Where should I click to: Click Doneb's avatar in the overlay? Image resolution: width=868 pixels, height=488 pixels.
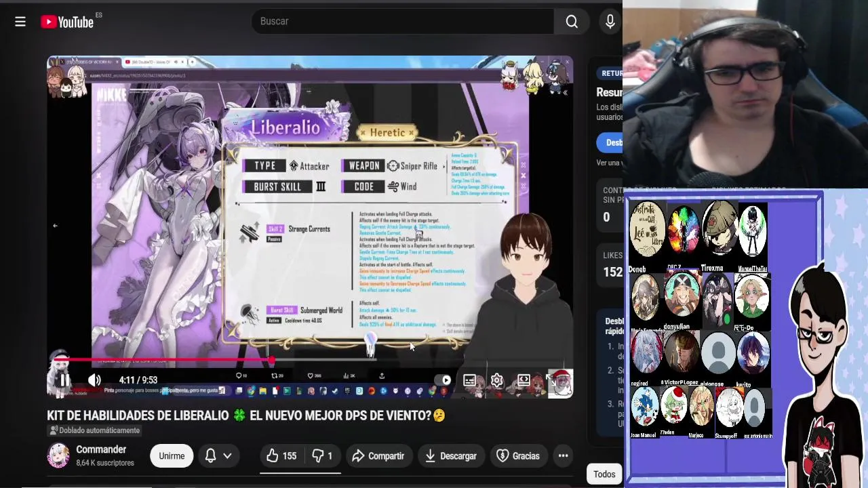click(x=647, y=230)
